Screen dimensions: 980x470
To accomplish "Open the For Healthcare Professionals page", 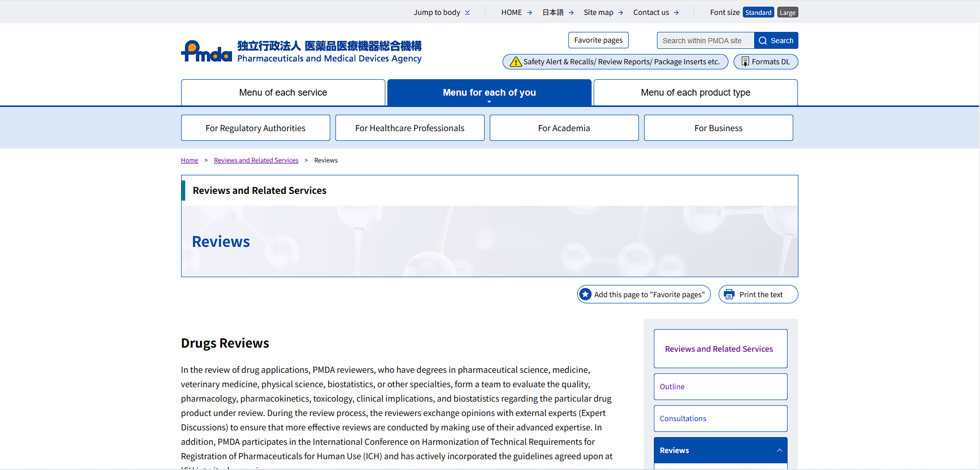I will coord(409,128).
